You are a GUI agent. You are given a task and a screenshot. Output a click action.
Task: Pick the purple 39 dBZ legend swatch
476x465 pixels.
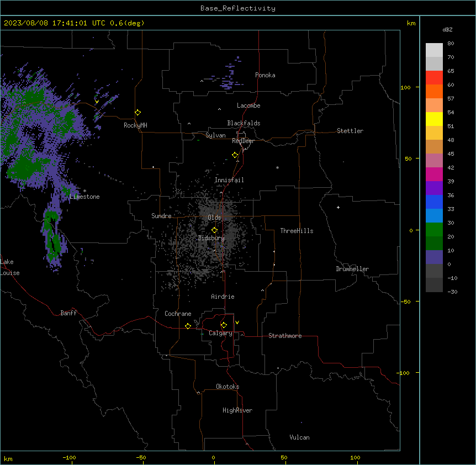pyautogui.click(x=434, y=188)
